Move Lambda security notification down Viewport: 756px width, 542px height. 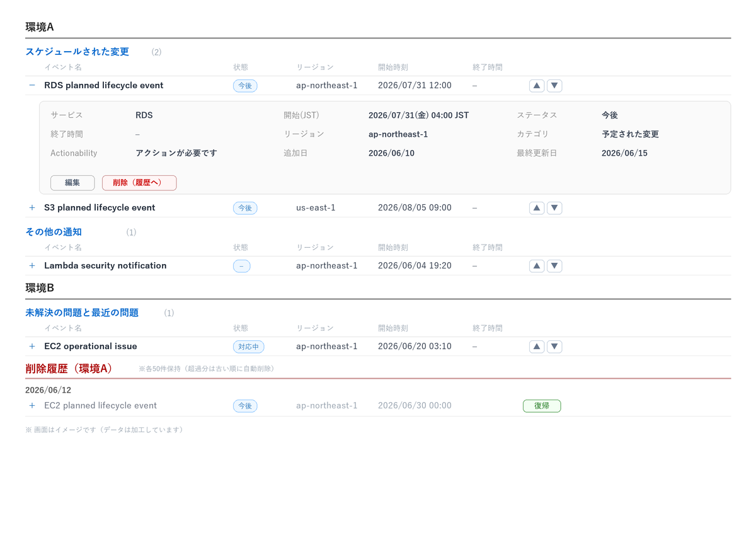(x=554, y=266)
